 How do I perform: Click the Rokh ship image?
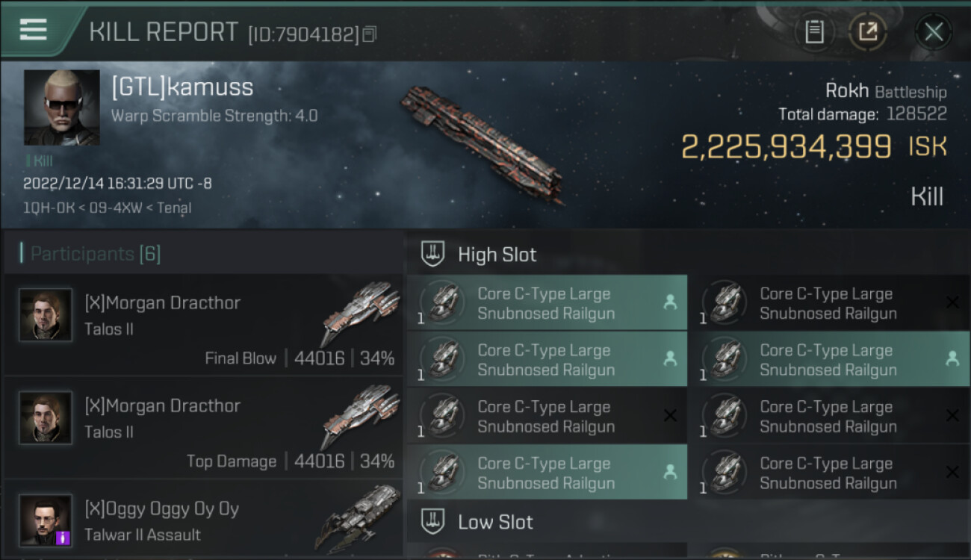pyautogui.click(x=482, y=143)
